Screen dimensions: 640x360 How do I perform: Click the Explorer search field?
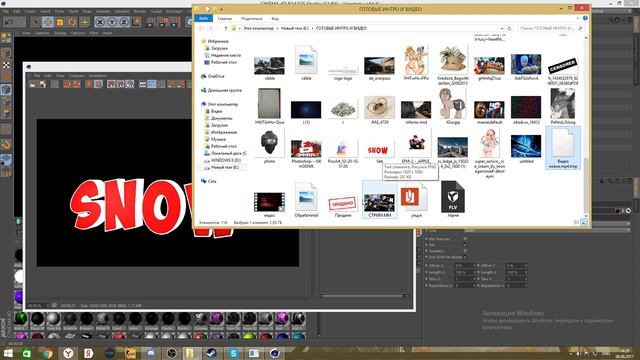551,28
